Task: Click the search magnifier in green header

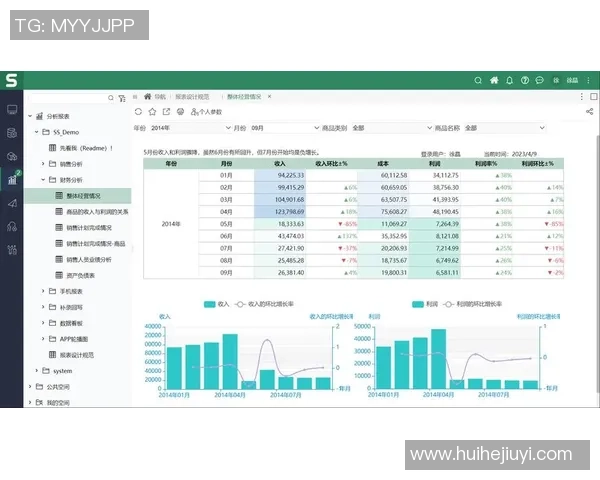Action: [478, 80]
